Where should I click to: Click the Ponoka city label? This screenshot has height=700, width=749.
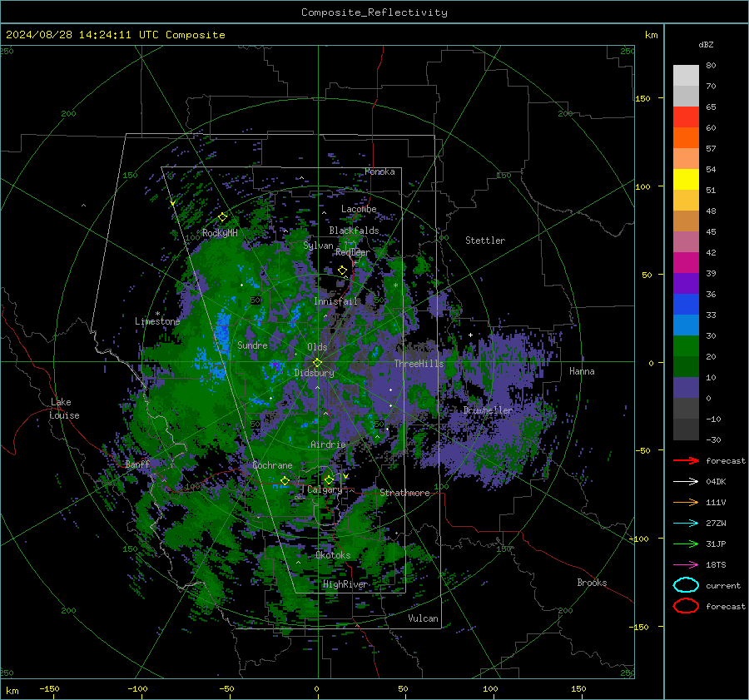[379, 171]
